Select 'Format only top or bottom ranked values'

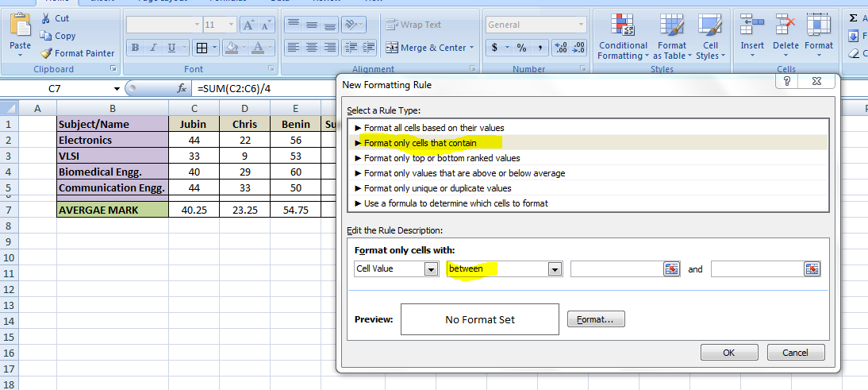[x=588, y=158]
